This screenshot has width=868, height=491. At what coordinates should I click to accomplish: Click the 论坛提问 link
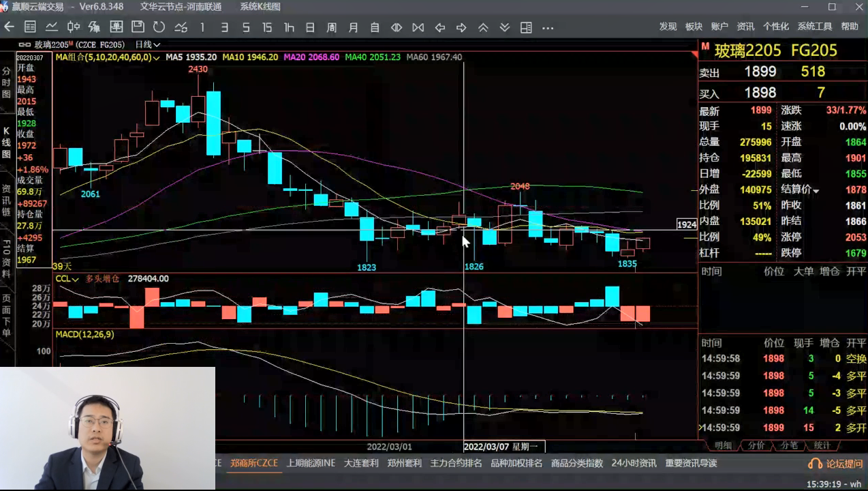(x=834, y=463)
